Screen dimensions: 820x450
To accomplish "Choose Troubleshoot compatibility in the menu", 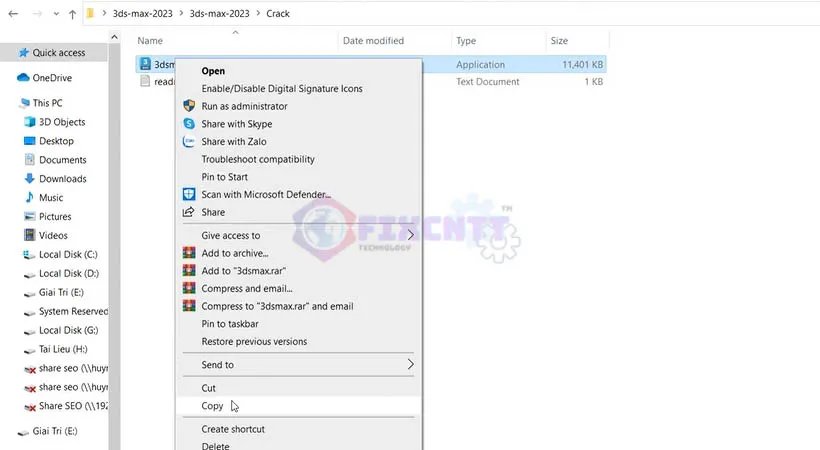I will click(258, 159).
